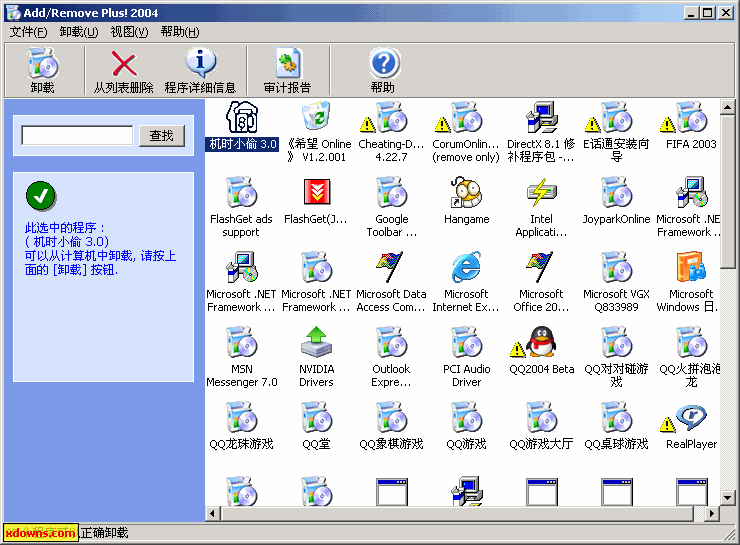The width and height of the screenshot is (740, 545).
Task: Click the 查找 search button
Action: point(162,136)
